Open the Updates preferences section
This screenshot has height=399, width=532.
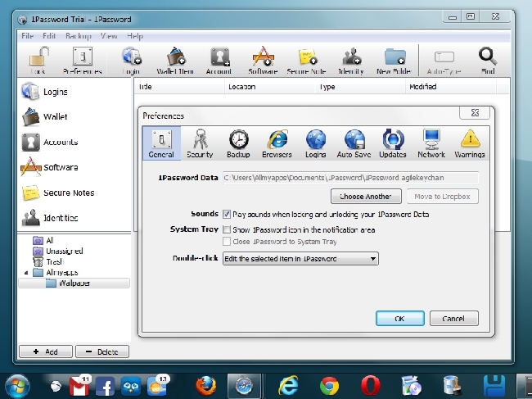[393, 144]
